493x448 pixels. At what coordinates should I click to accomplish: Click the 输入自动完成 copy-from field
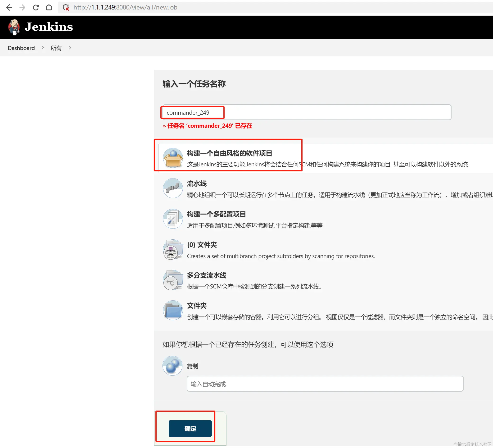(x=325, y=384)
